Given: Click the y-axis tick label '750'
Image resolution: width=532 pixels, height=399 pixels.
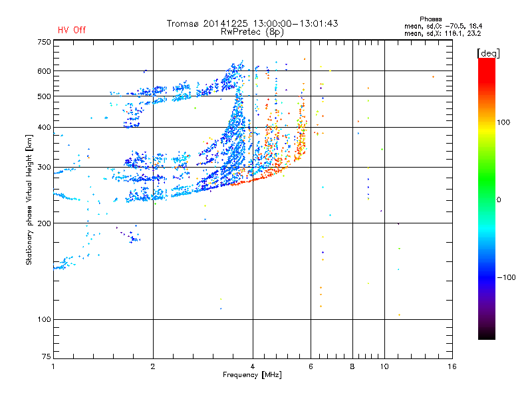Looking at the screenshot, I should [44, 43].
